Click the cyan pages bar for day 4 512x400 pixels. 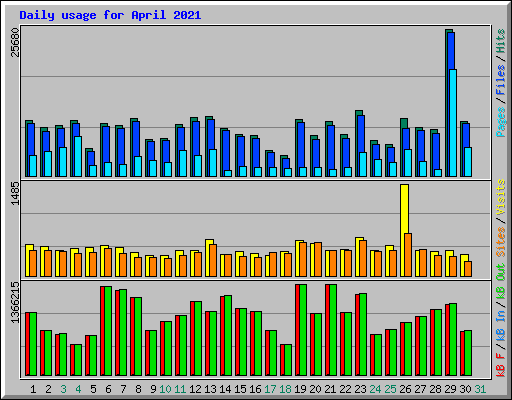[78, 156]
